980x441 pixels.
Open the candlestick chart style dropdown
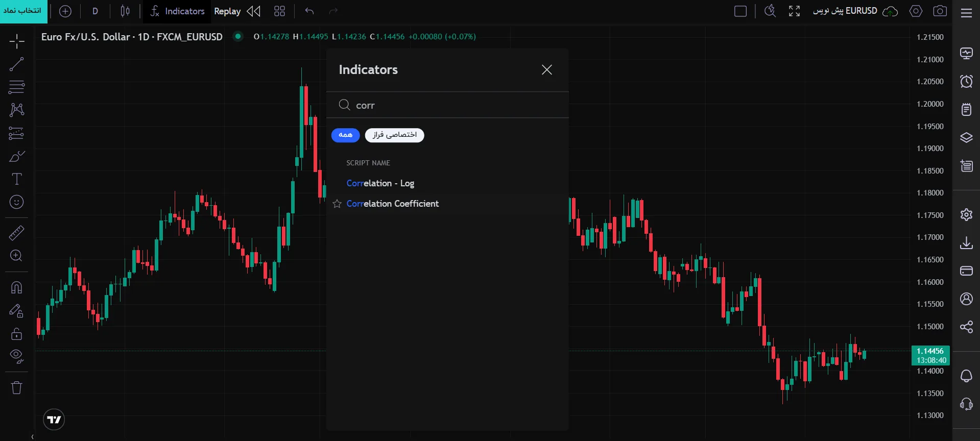[125, 11]
